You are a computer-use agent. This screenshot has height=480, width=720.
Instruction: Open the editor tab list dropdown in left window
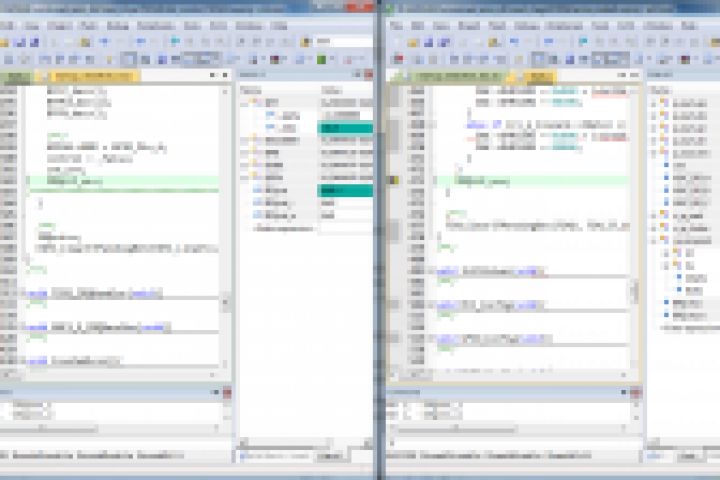[x=212, y=75]
